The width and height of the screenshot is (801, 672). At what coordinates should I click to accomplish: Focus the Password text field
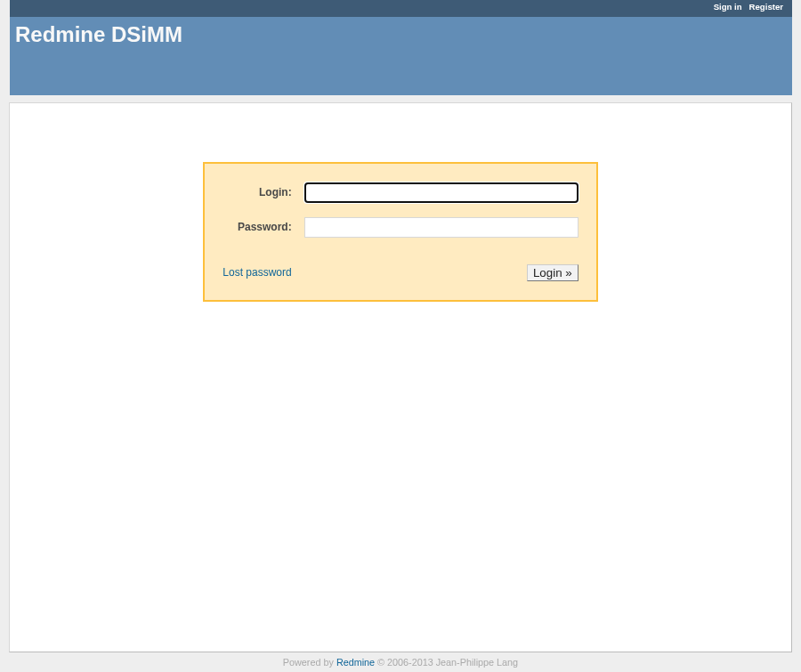click(441, 227)
